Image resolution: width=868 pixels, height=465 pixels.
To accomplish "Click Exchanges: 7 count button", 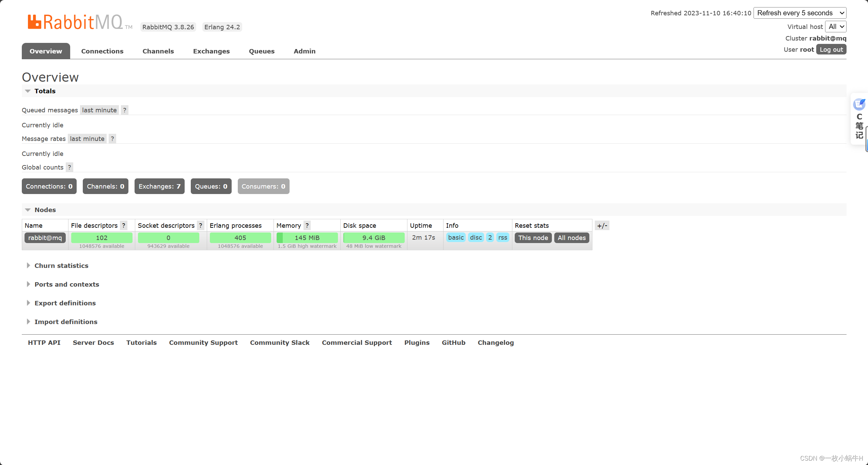I will [159, 186].
